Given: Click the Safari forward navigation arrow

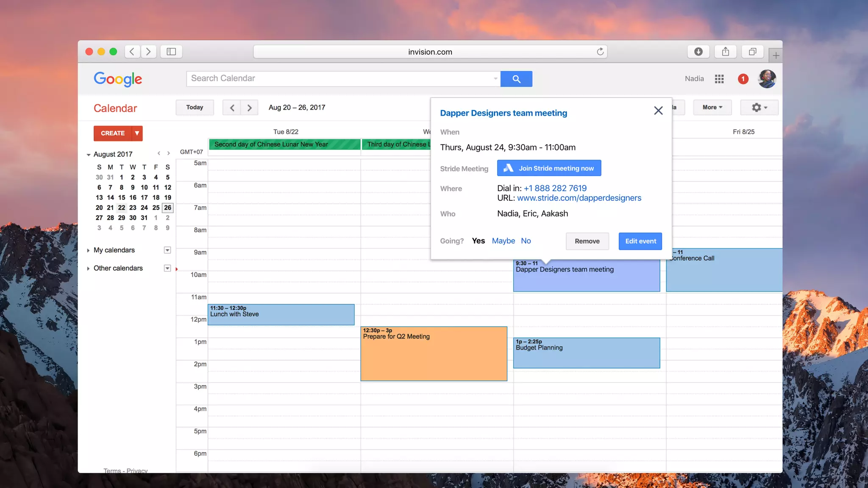Looking at the screenshot, I should coord(148,52).
